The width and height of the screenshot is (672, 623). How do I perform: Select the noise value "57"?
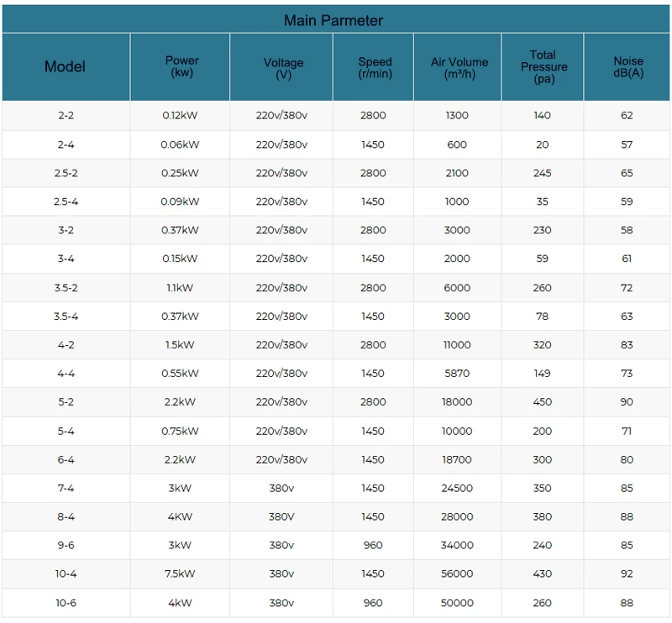(627, 144)
